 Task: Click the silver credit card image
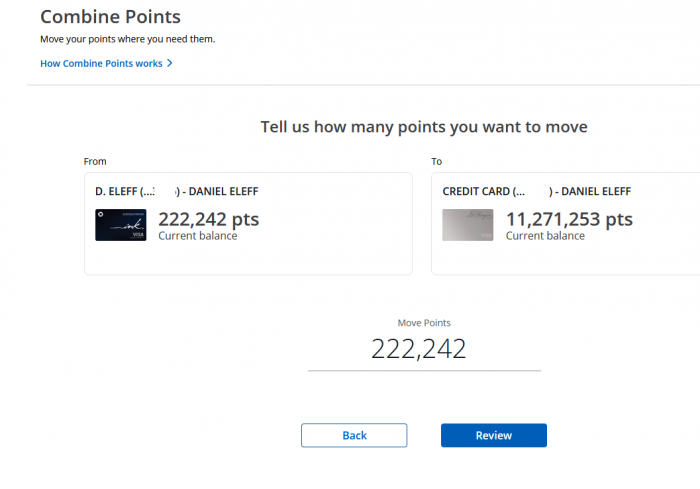pyautogui.click(x=468, y=225)
